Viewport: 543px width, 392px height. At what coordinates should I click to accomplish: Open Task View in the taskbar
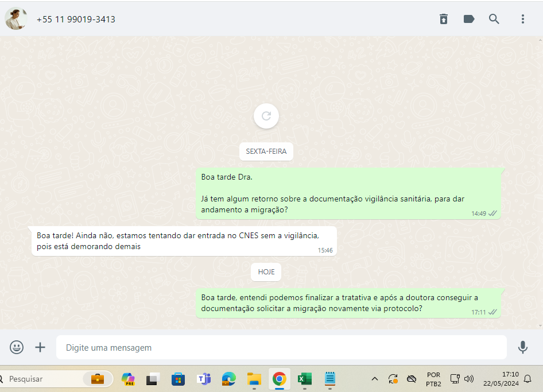click(153, 379)
